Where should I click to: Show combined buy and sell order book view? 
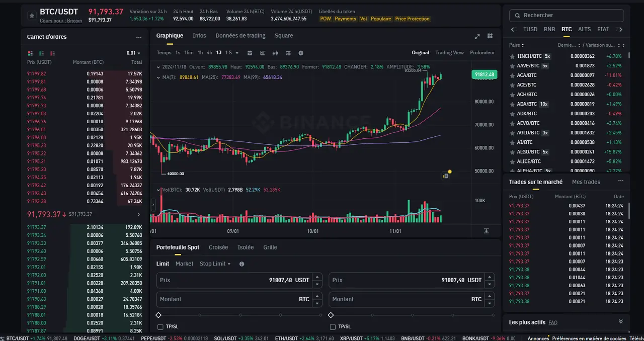click(30, 53)
